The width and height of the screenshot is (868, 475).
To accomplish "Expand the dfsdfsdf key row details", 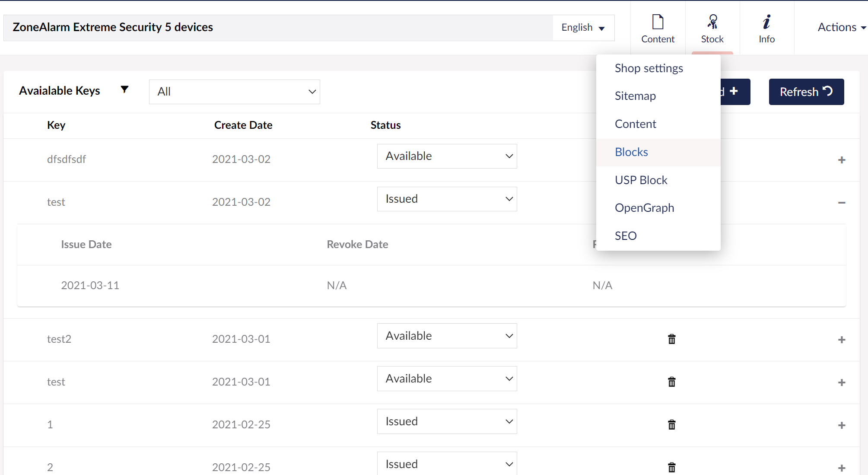I will [841, 160].
